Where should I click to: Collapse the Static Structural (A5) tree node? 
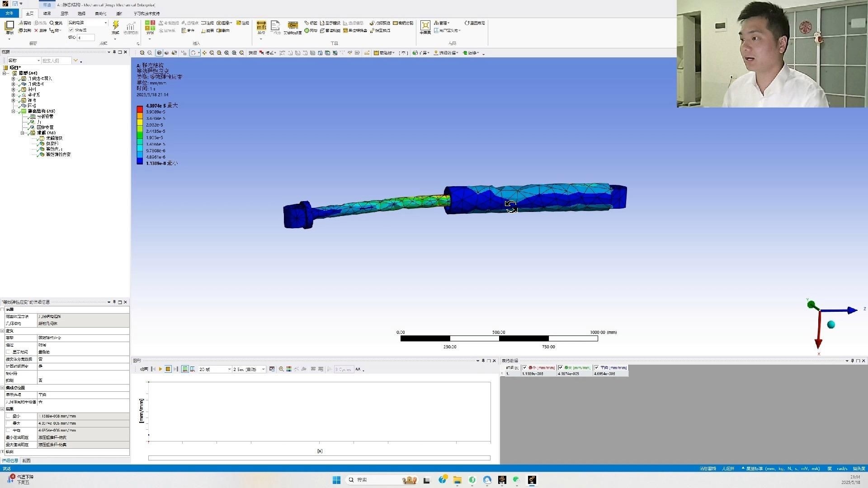click(14, 111)
